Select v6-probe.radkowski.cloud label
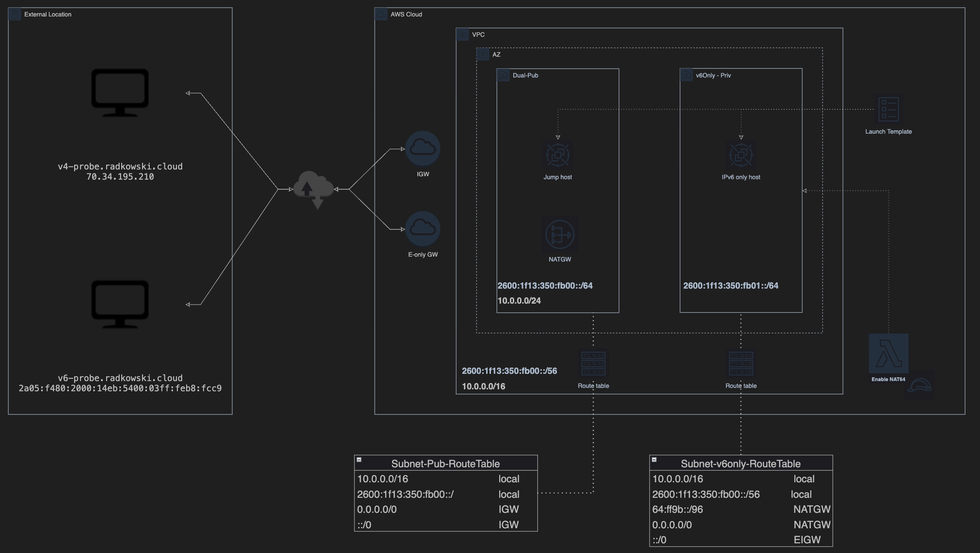 [120, 378]
